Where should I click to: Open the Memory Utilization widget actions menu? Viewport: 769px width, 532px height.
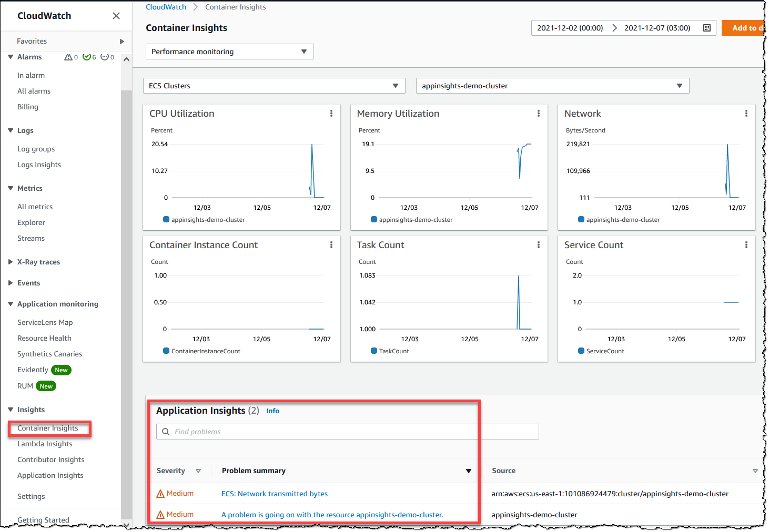click(x=539, y=113)
